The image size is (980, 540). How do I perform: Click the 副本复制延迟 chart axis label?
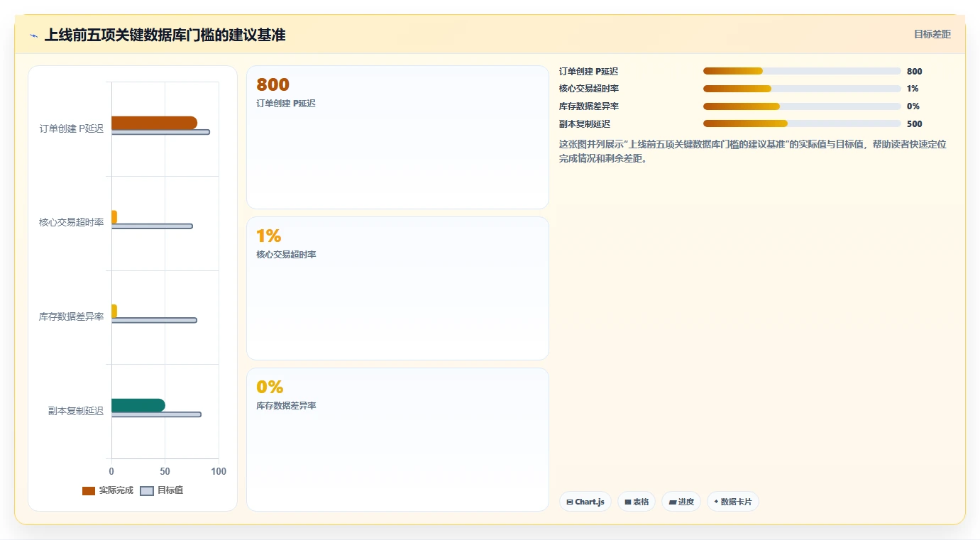coord(76,411)
